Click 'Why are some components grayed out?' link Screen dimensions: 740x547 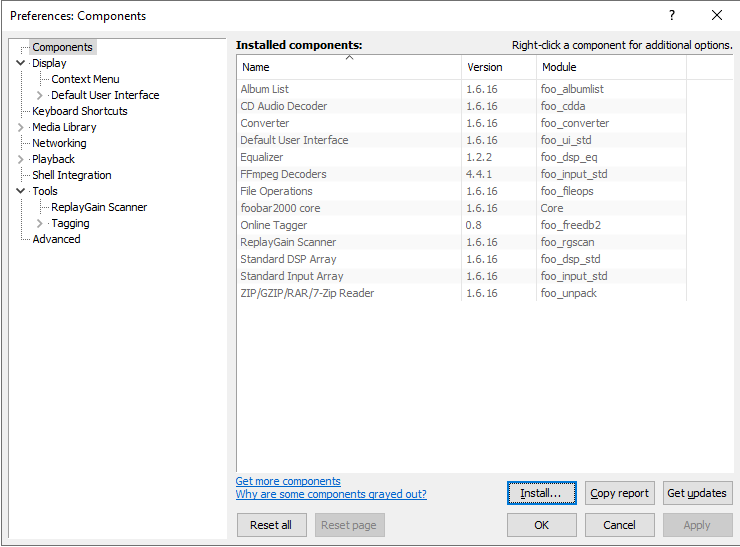(331, 494)
